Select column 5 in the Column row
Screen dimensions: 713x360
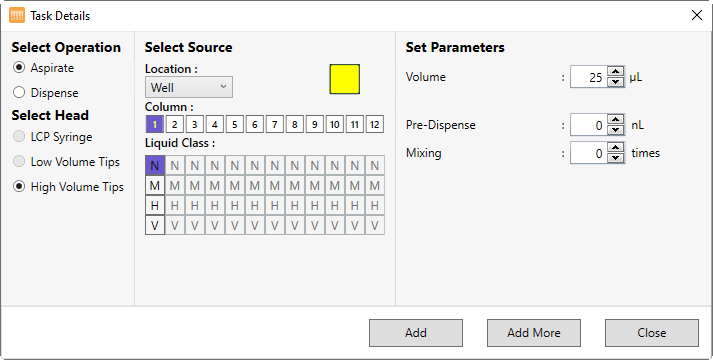tap(235, 124)
